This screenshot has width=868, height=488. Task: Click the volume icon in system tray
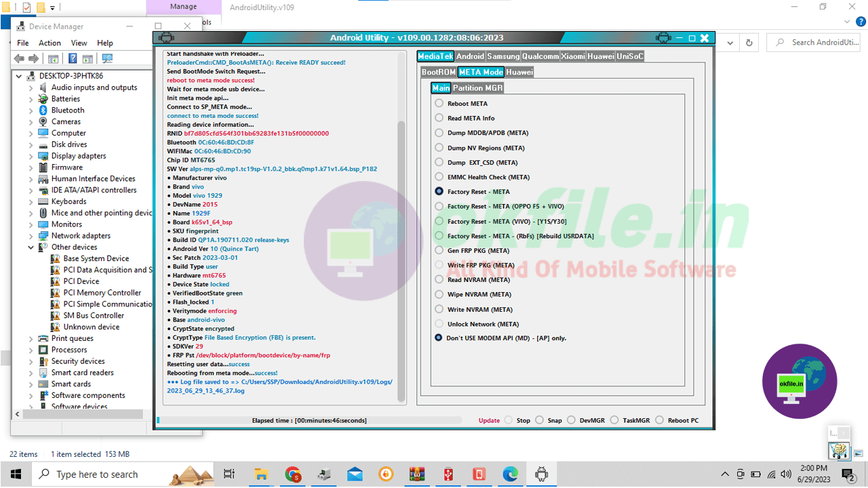pos(785,474)
